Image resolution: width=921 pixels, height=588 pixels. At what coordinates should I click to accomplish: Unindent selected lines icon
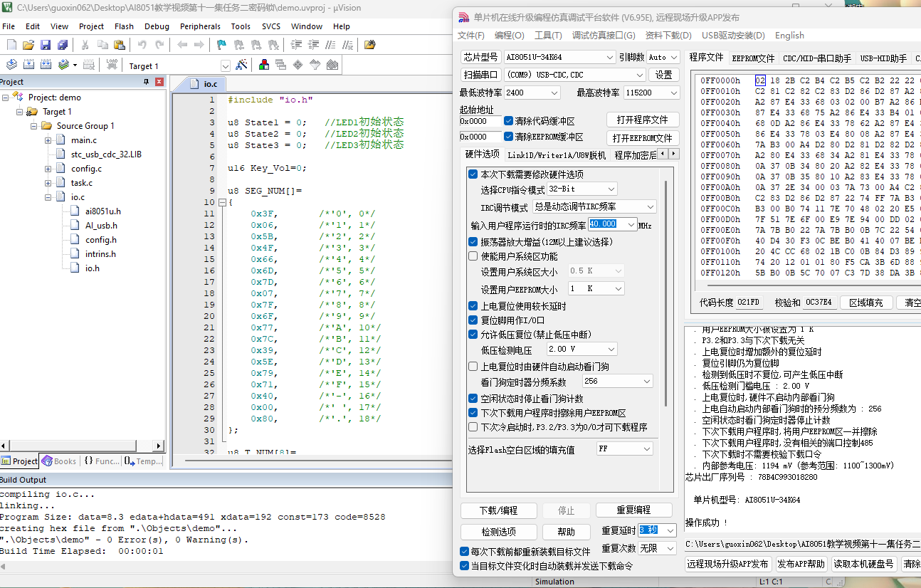pos(312,45)
